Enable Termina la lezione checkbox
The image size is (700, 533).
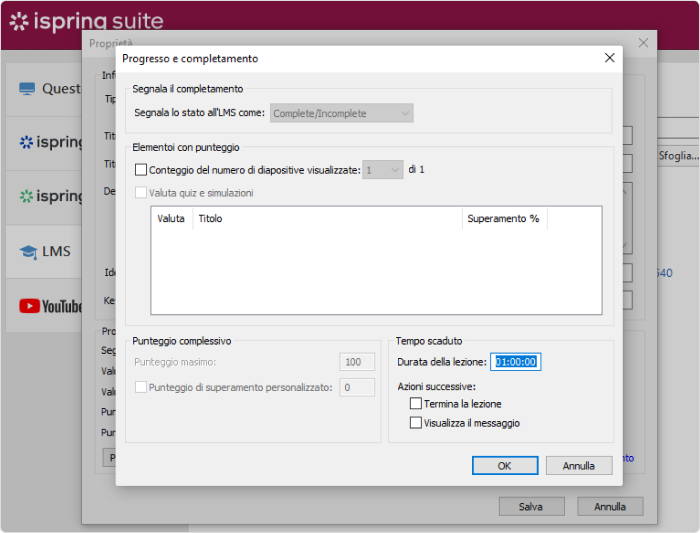coord(416,404)
